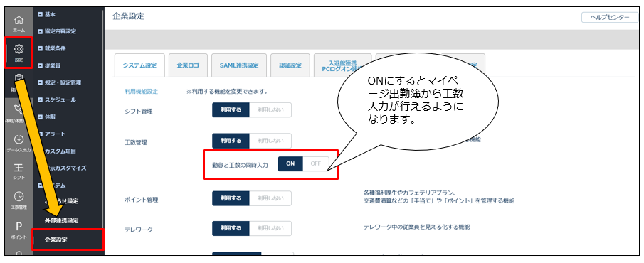Turn 勤怠と工数の同時入力 ON

pos(290,163)
